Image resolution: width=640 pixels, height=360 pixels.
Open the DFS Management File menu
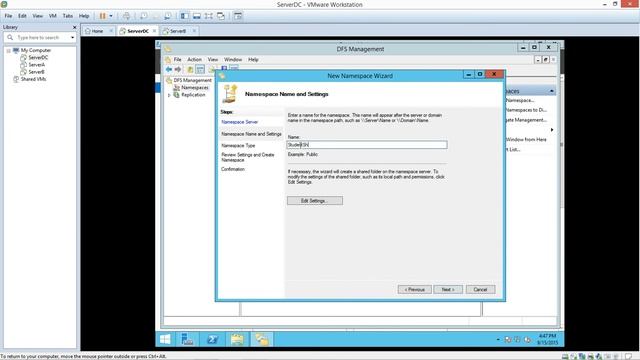[x=178, y=60]
